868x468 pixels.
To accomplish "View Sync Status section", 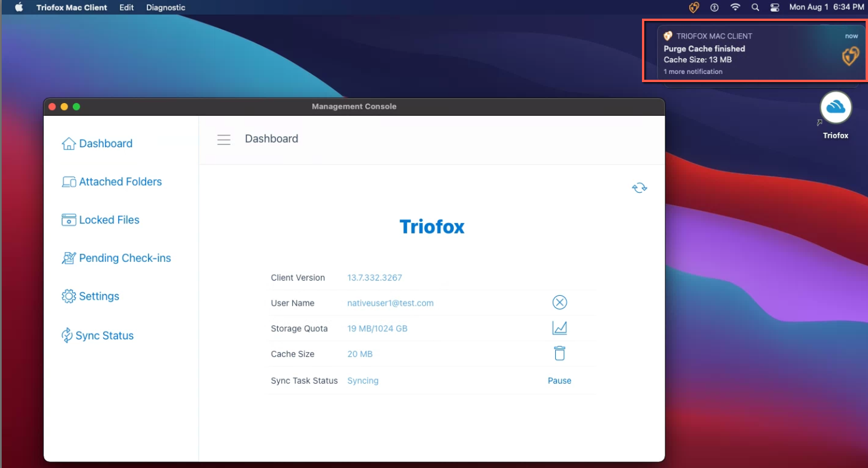I will click(98, 335).
